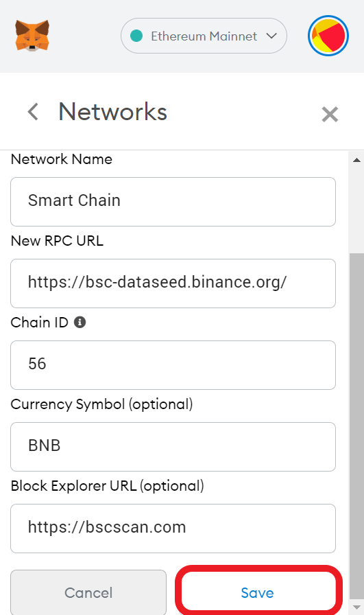Focus the Network Name field with Smart Chain
The width and height of the screenshot is (364, 615).
[x=173, y=202]
